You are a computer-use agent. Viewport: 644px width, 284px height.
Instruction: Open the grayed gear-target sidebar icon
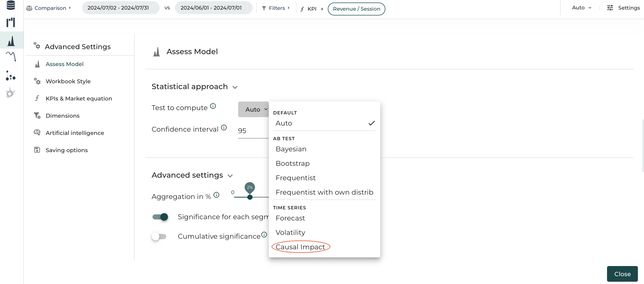pos(10,93)
